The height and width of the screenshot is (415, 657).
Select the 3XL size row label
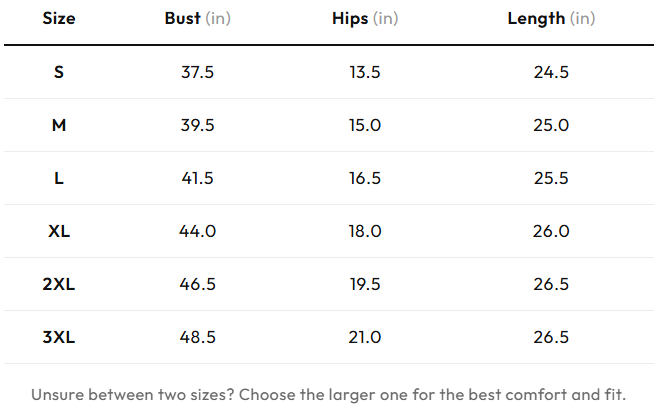pyautogui.click(x=59, y=337)
